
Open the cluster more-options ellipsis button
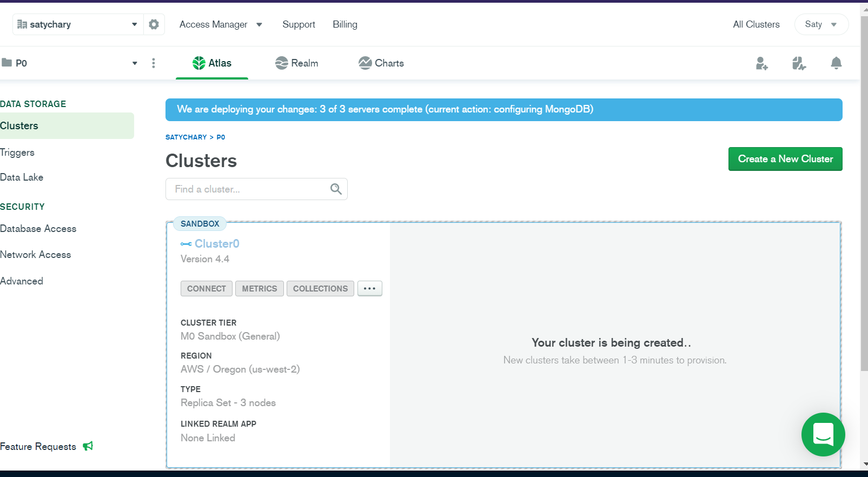370,289
